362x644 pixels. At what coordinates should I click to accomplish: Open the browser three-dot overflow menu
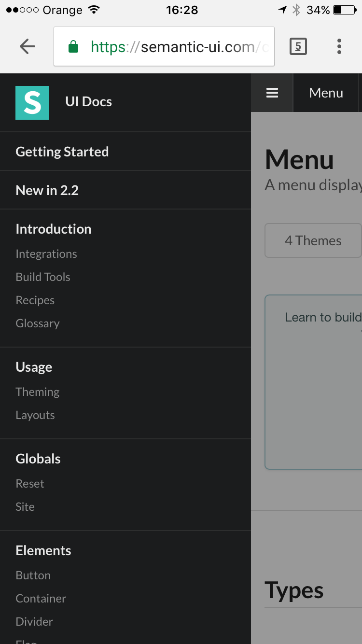pyautogui.click(x=339, y=46)
